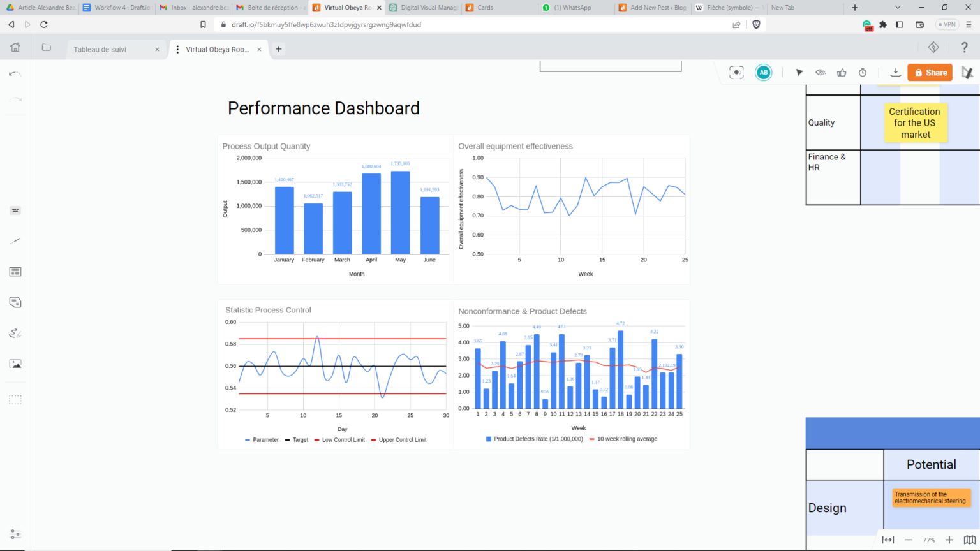This screenshot has width=980, height=551.
Task: Open the kebab menu on the Virtual Obeya tab
Action: click(x=177, y=49)
